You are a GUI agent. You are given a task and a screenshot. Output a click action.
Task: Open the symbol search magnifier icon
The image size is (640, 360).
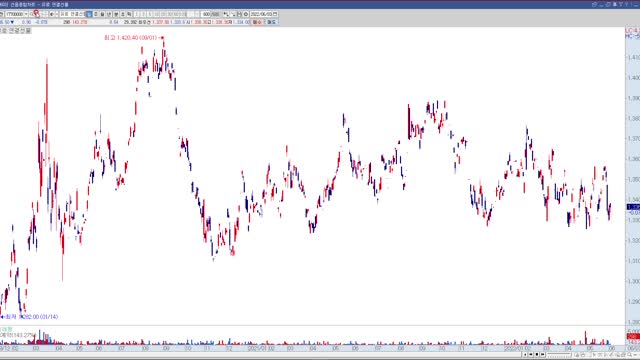coord(36,14)
